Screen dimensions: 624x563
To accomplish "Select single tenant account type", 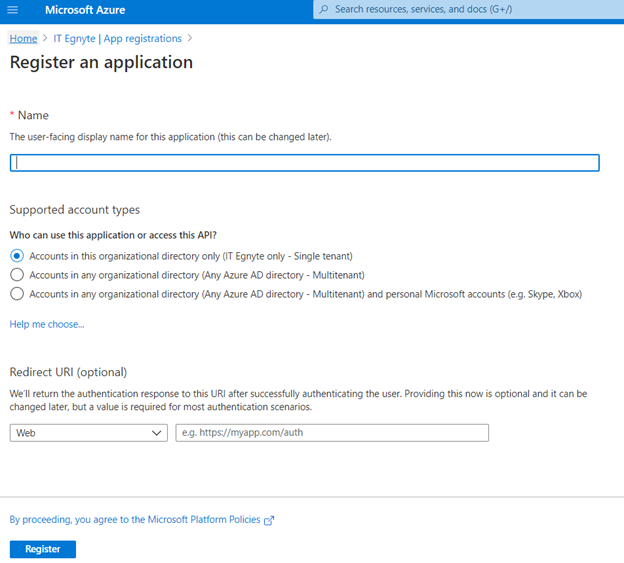I will pyautogui.click(x=17, y=256).
